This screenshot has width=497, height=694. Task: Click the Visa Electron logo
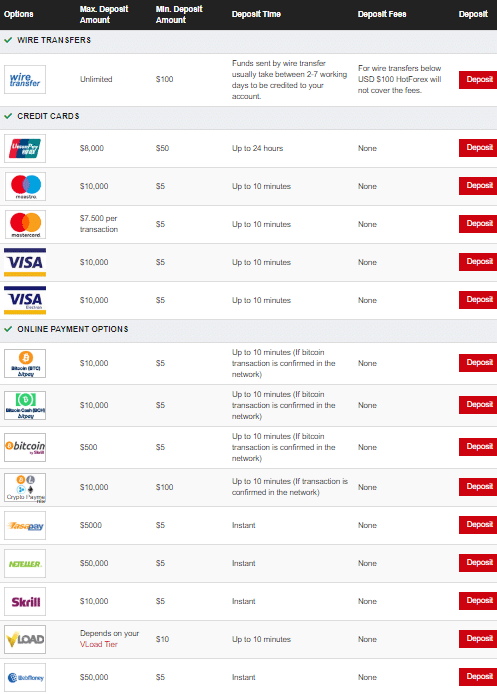click(25, 301)
